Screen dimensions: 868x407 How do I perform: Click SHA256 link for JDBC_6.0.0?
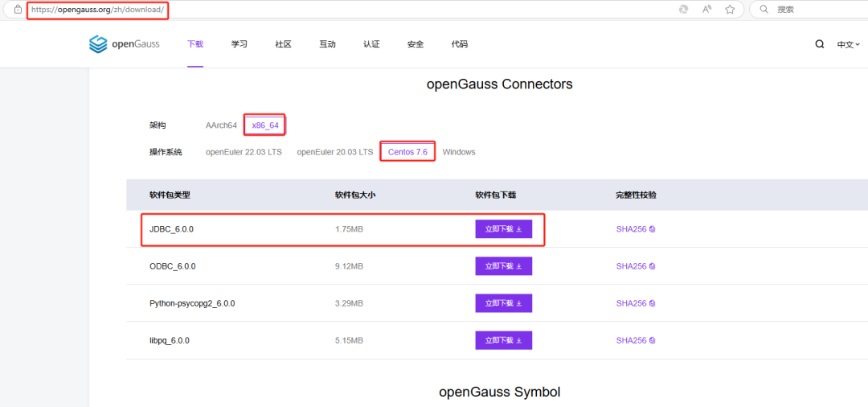pyautogui.click(x=631, y=229)
